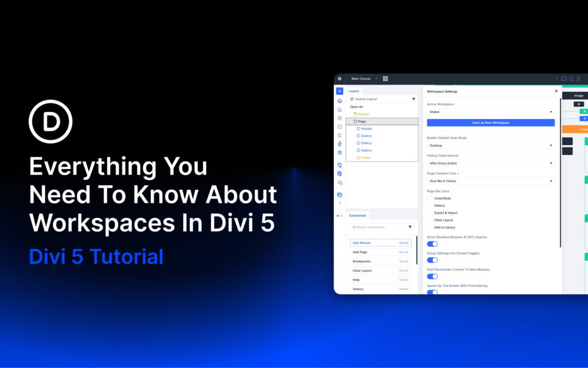This screenshot has width=588, height=368.
Task: Click the Workspace Settings scrollbar
Action: pos(560,173)
